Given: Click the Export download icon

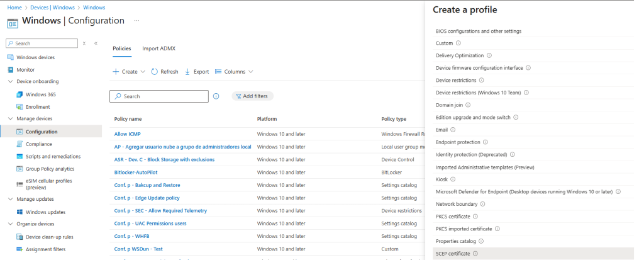Looking at the screenshot, I should pos(187,72).
